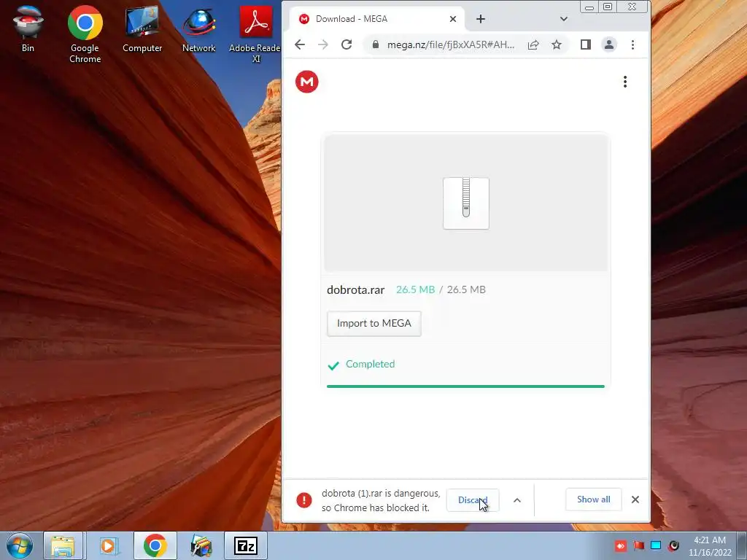Open 7-Zip from the taskbar
Screen dimensions: 747x560
[x=246, y=545]
